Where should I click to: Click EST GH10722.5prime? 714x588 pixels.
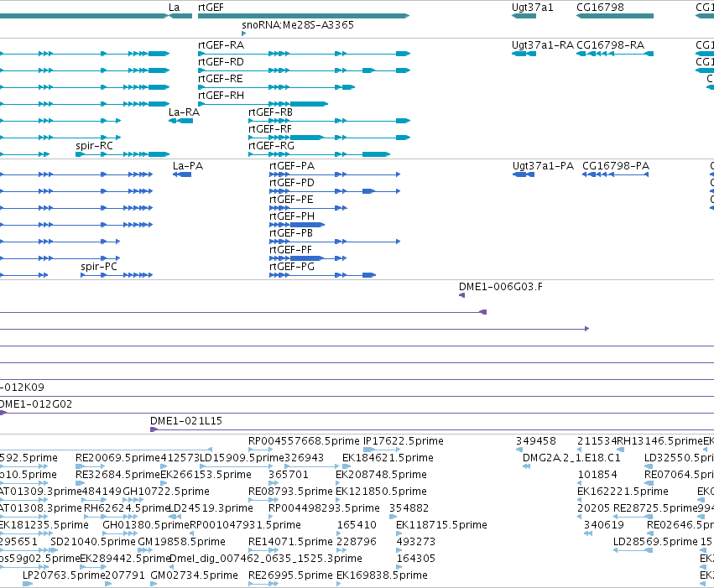tap(166, 492)
